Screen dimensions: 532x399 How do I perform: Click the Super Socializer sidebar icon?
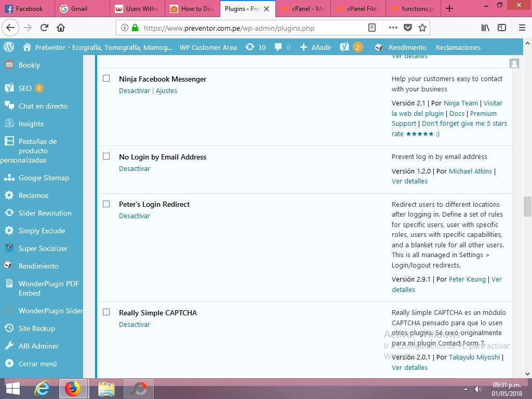click(9, 248)
